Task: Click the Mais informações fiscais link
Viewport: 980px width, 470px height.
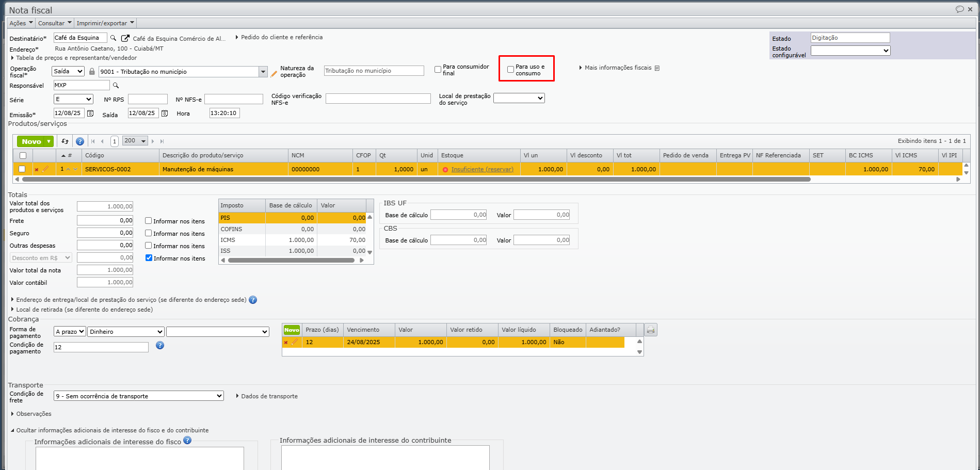Action: [618, 68]
